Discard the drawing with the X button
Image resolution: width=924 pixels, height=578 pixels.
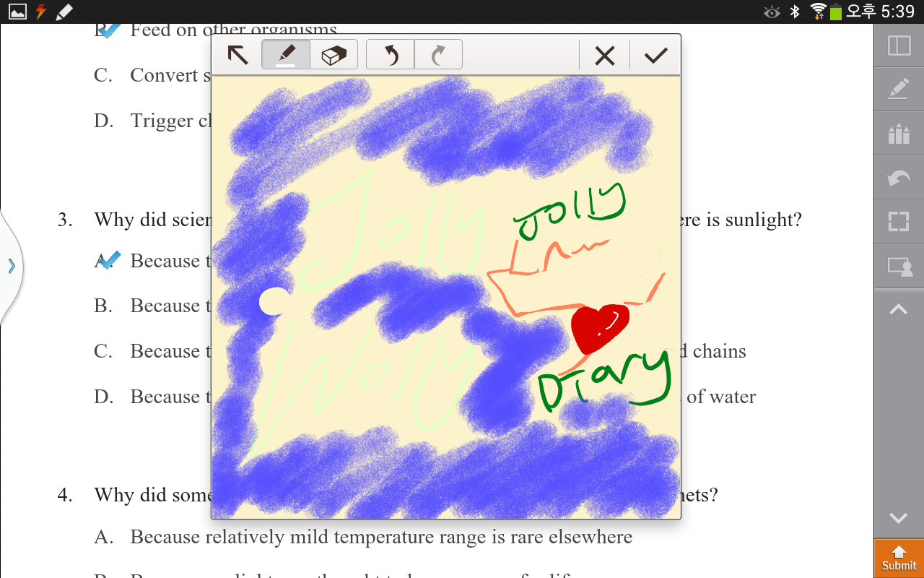click(604, 56)
